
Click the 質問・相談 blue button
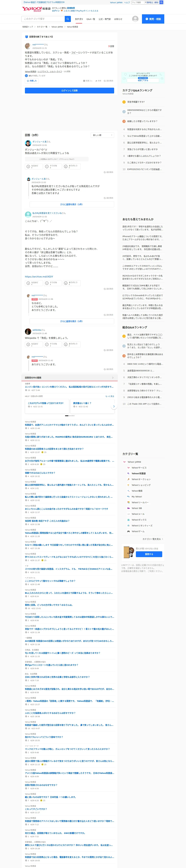tap(153, 19)
